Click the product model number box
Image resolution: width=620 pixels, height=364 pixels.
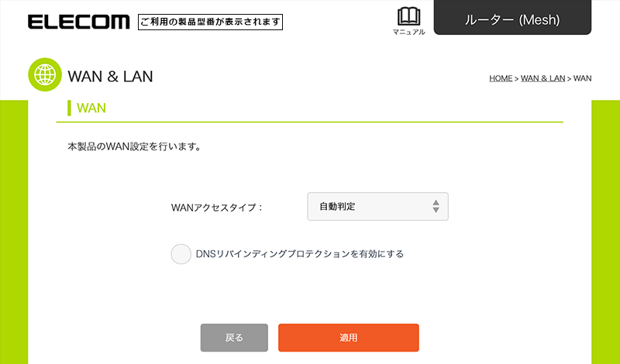click(x=210, y=22)
